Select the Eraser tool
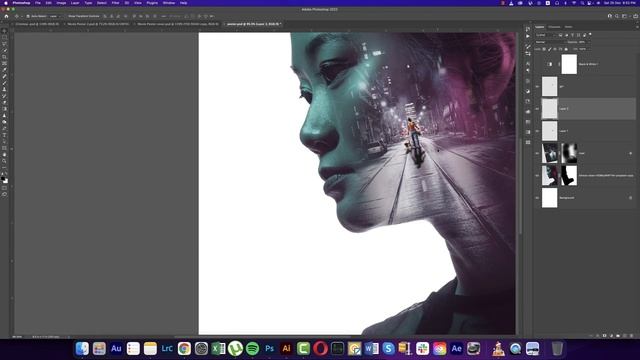The height and width of the screenshot is (360, 640). click(4, 102)
